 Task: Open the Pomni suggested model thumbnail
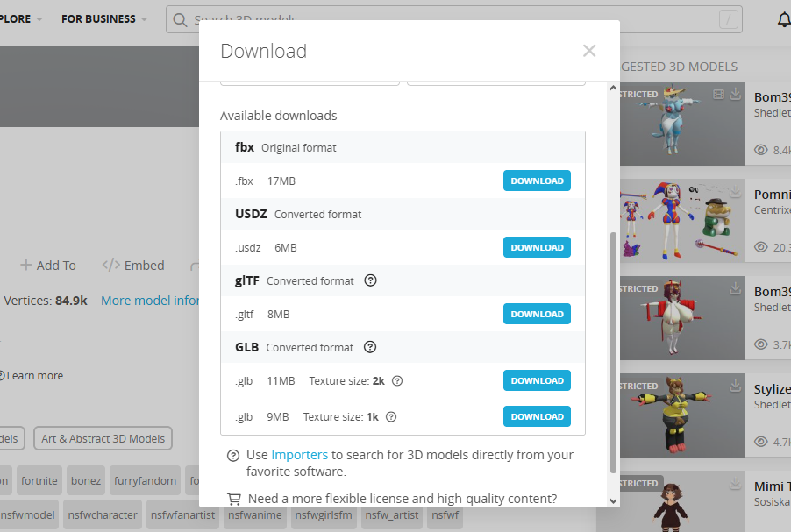[x=682, y=221]
